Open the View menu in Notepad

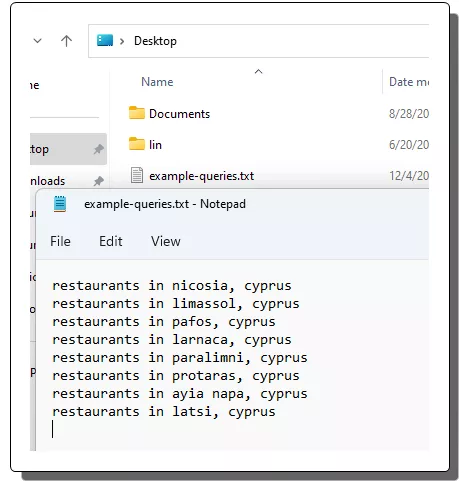click(x=166, y=241)
